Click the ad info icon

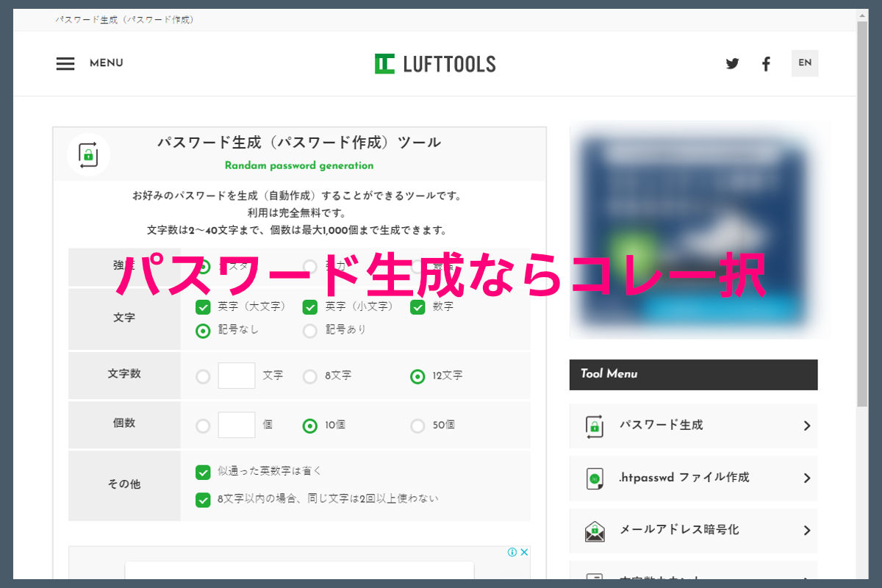(512, 552)
